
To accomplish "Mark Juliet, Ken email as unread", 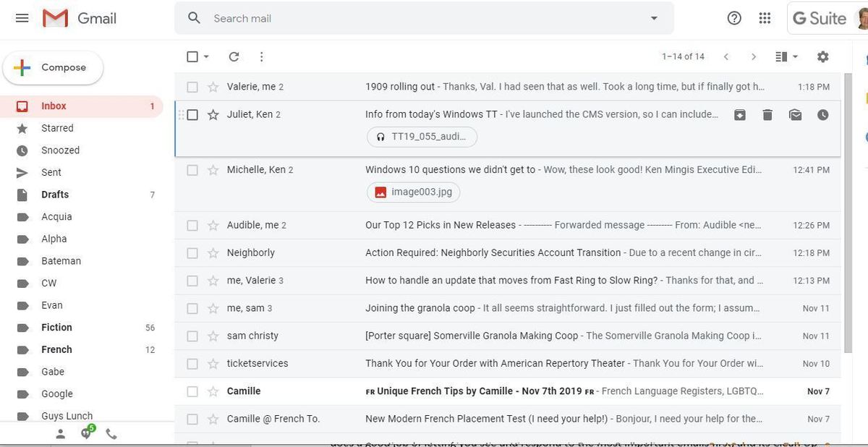I will tap(795, 114).
